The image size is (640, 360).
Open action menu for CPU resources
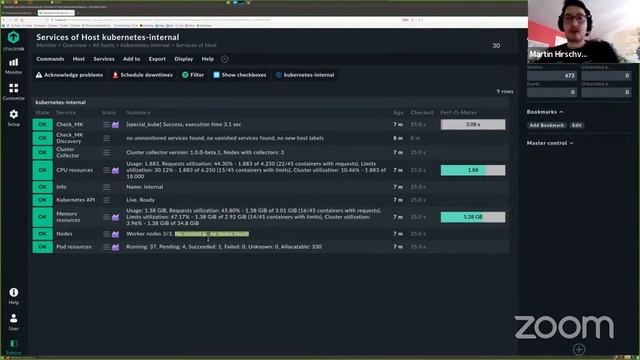pos(107,170)
